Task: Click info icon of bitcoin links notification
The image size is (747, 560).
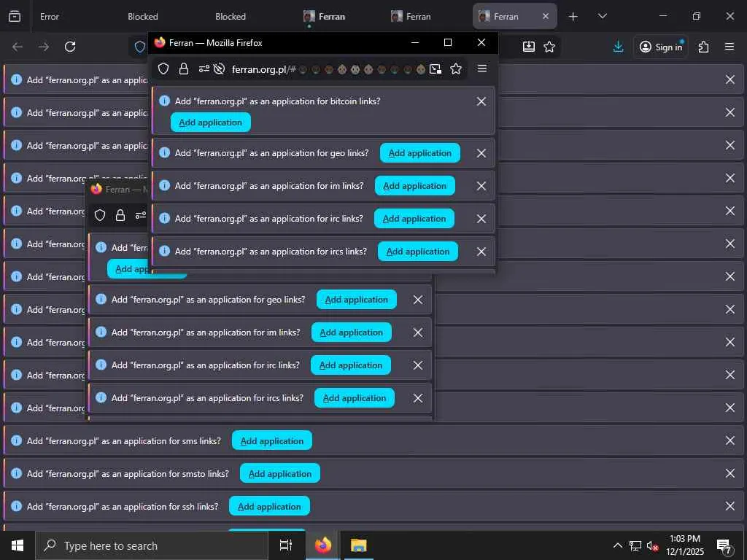Action: tap(164, 101)
